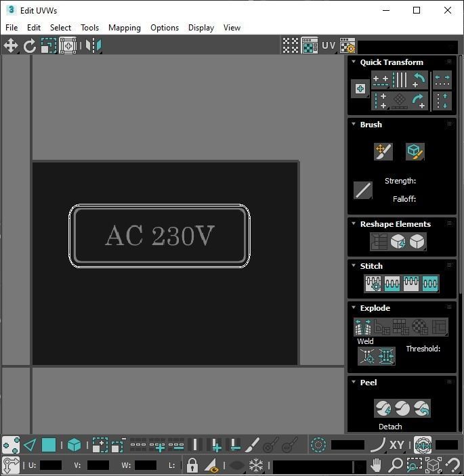Click Grow selection icon
The image size is (464, 476).
point(100,446)
